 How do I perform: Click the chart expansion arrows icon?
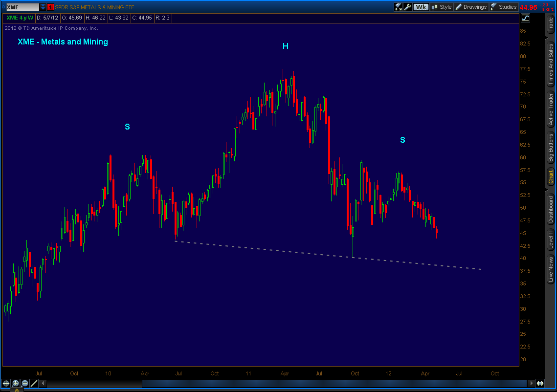click(x=540, y=383)
